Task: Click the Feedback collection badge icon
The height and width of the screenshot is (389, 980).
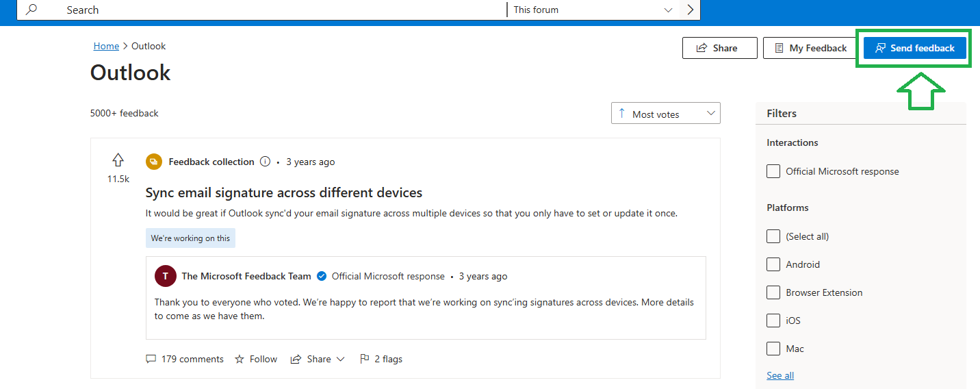Action: click(x=154, y=162)
